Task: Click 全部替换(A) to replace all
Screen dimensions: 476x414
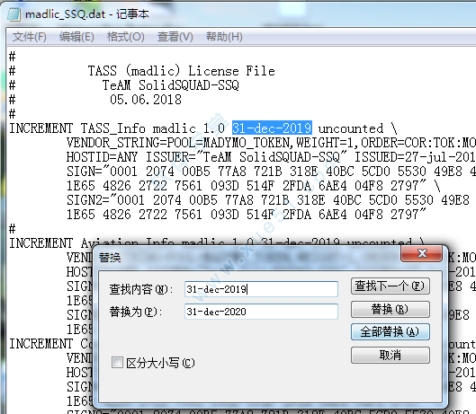Action: 390,332
